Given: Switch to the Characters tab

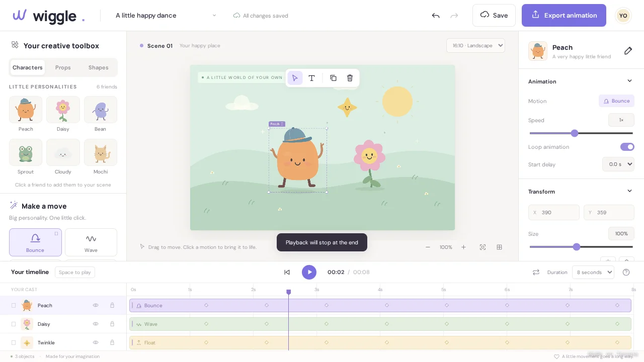Looking at the screenshot, I should point(28,67).
